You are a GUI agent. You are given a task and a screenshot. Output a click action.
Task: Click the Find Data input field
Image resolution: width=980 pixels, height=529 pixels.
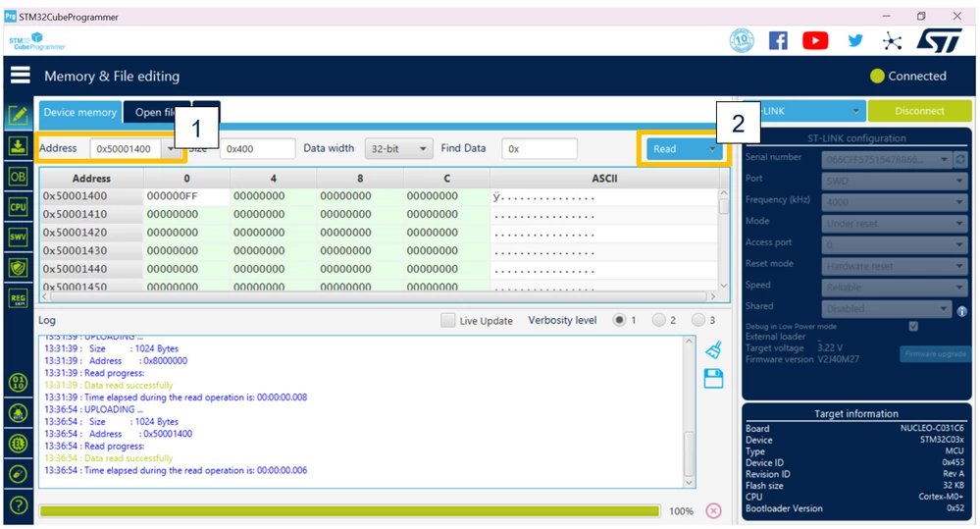tap(540, 149)
